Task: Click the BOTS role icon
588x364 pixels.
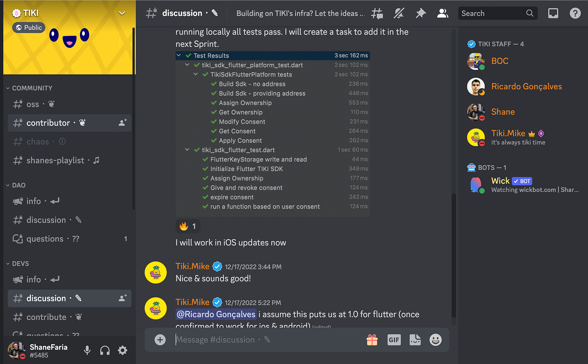Action: [471, 167]
